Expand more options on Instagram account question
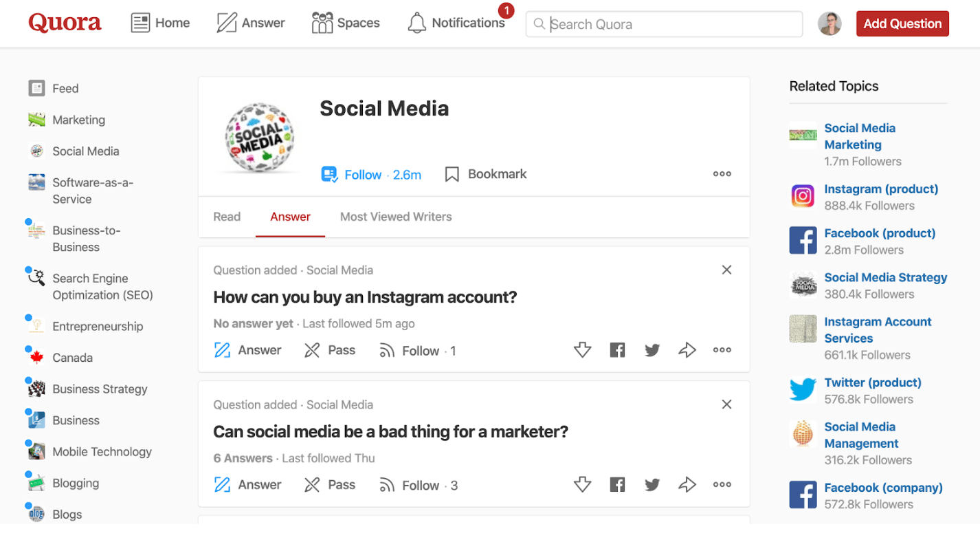 coord(722,350)
